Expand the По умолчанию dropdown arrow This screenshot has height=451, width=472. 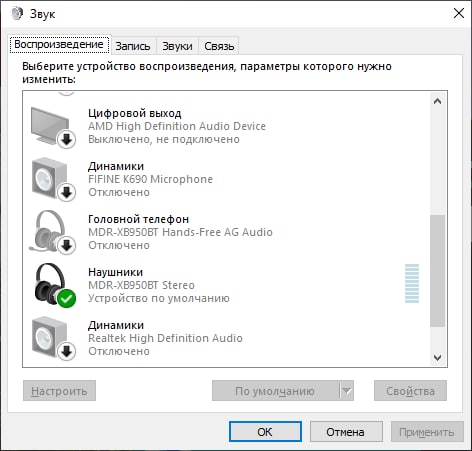click(x=347, y=391)
